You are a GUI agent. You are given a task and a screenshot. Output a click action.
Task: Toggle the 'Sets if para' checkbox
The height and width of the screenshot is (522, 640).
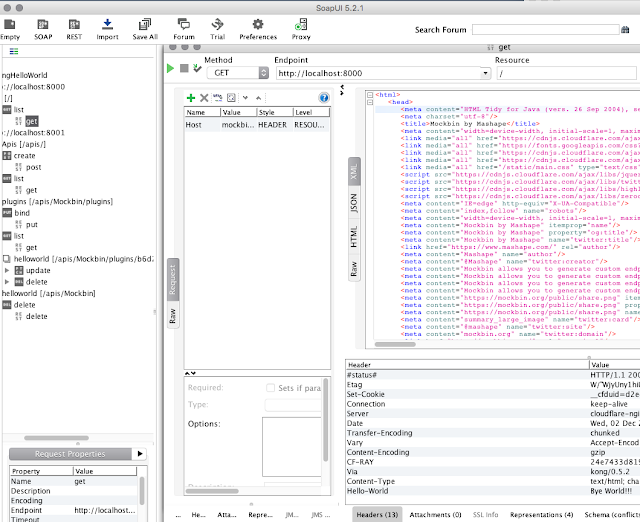(x=270, y=388)
